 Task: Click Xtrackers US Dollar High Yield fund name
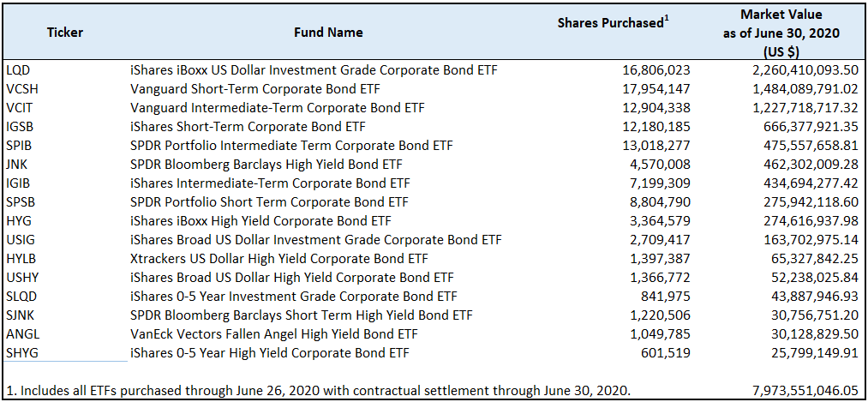point(278,258)
